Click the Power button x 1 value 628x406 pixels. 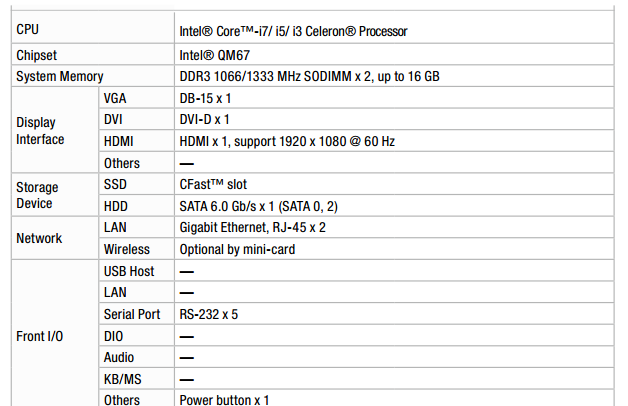[x=224, y=400]
